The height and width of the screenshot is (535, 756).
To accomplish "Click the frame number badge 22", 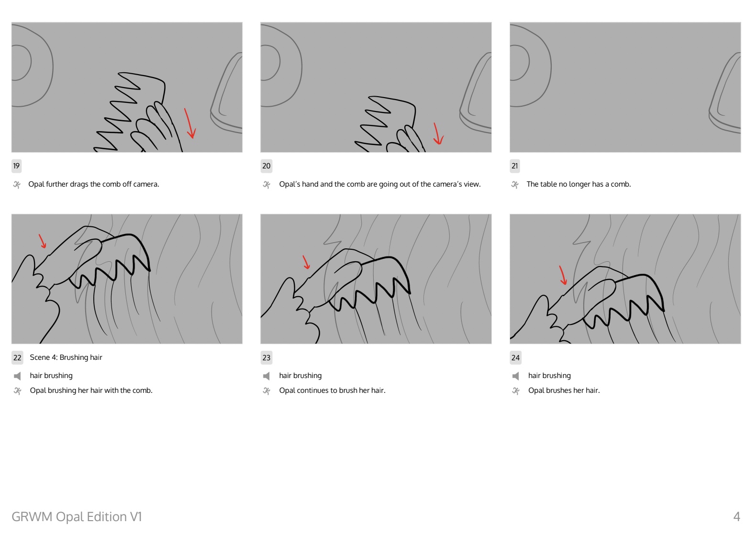I will tap(17, 357).
